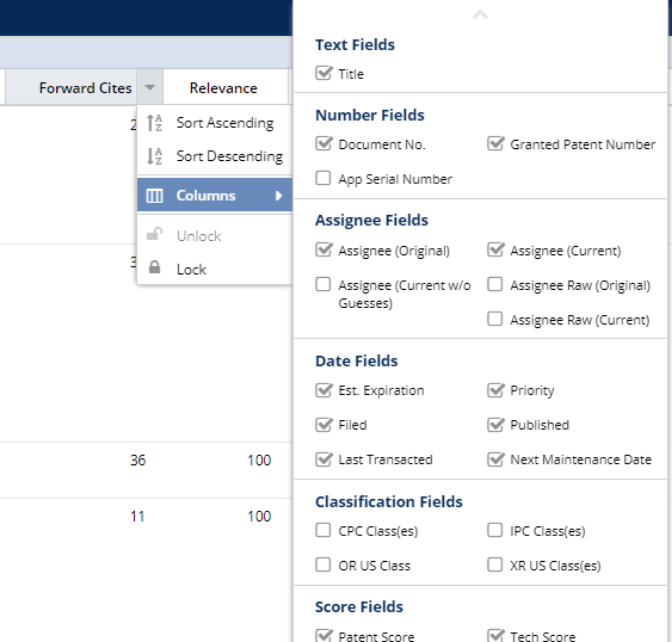This screenshot has width=672, height=642.
Task: Uncheck Priority date field
Action: [x=495, y=390]
